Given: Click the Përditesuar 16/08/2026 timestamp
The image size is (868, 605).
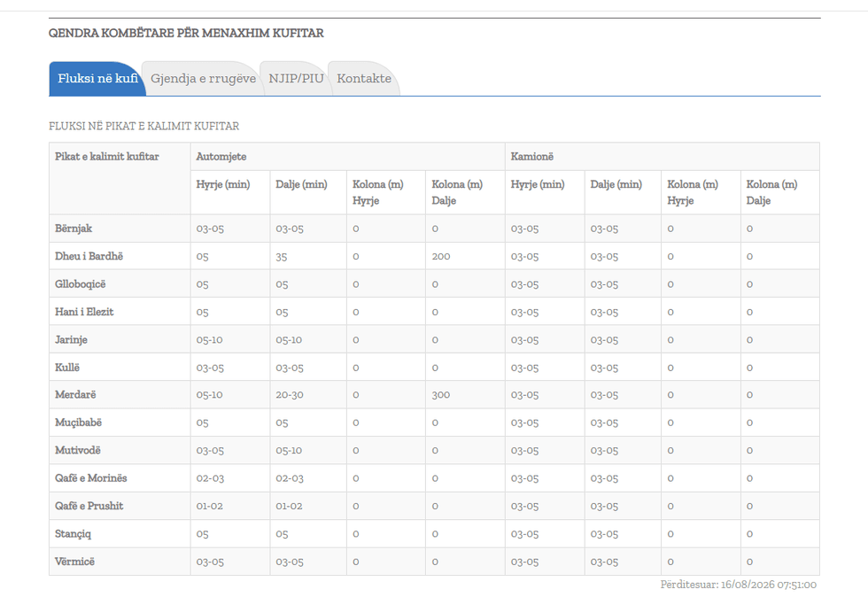Looking at the screenshot, I should pos(738,585).
